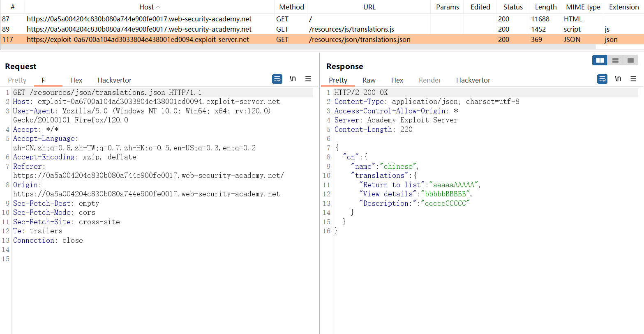Open Request Hackvertor tab

[114, 80]
